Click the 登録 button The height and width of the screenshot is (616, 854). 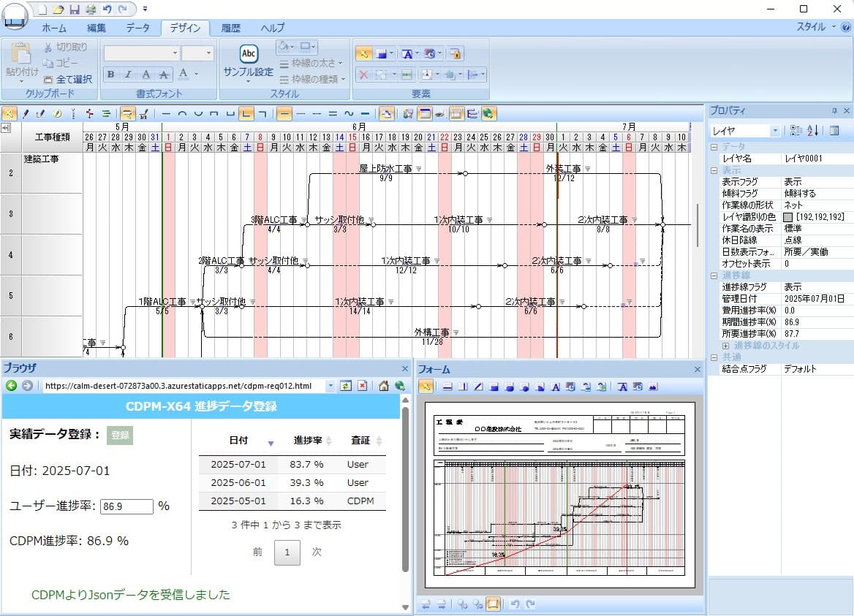pos(120,436)
